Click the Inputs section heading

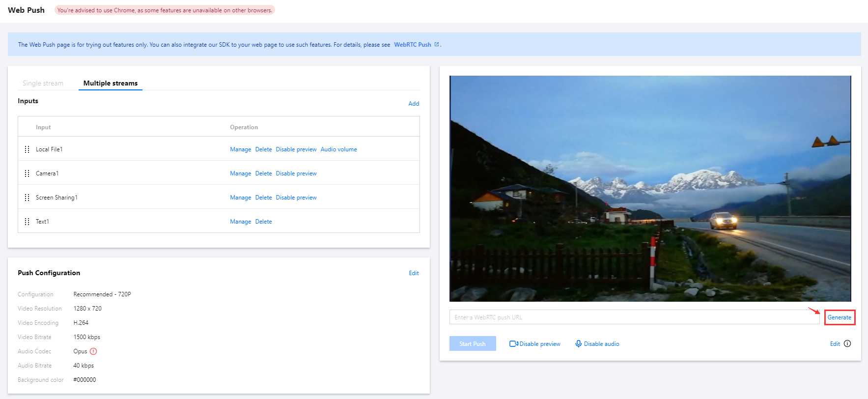[28, 101]
